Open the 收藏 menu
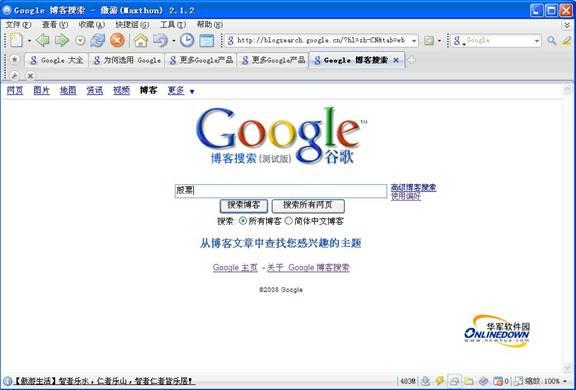Viewport: 576px width, 390px height. click(91, 25)
